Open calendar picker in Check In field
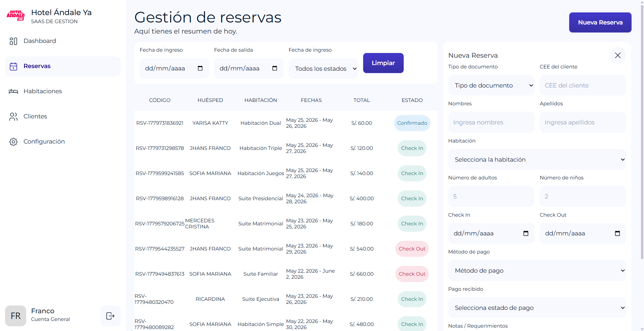The image size is (644, 331). 526,233
